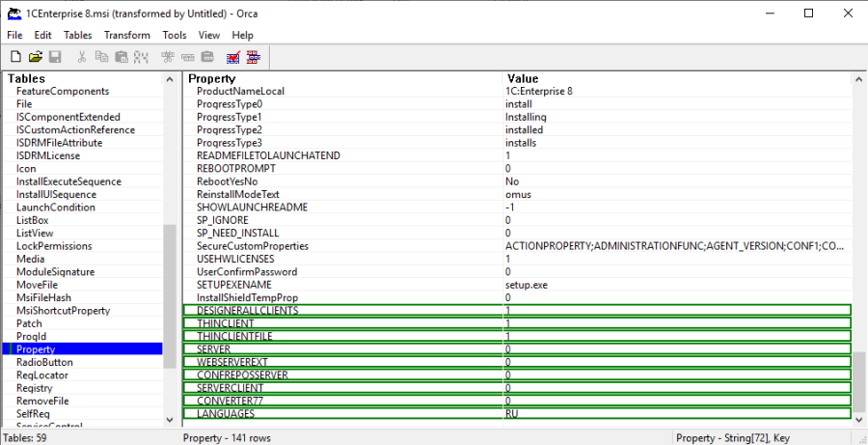
Task: Click the Validate icon with red checkmark
Action: click(x=233, y=57)
